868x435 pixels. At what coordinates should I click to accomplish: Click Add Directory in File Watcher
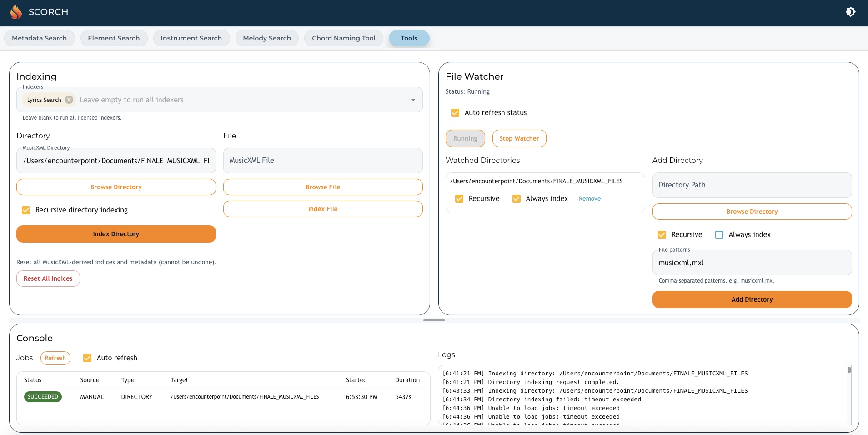751,299
